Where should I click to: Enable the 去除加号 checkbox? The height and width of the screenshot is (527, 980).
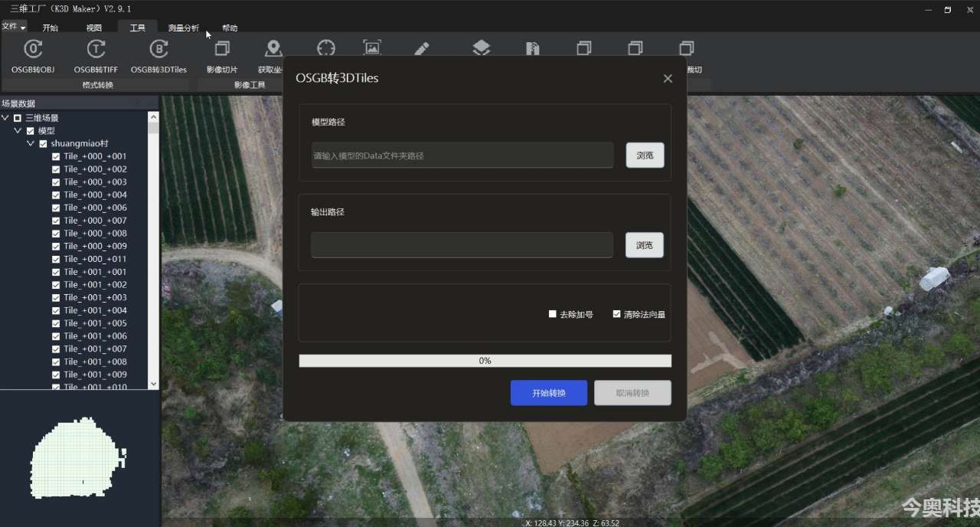click(x=552, y=313)
